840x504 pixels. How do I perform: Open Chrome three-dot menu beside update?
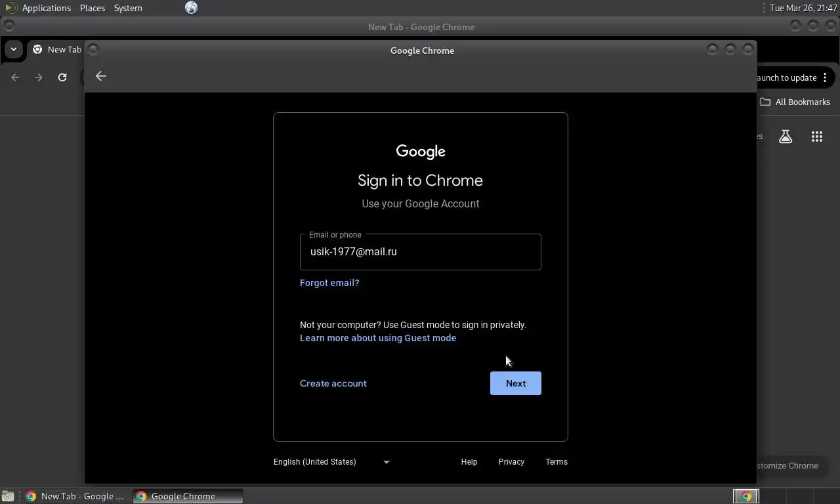pos(825,77)
